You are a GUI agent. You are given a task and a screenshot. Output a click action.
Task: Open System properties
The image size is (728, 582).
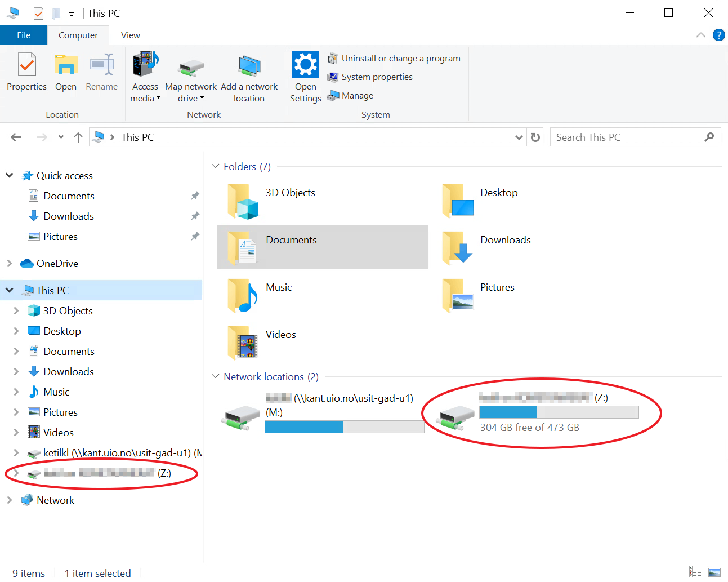click(370, 77)
